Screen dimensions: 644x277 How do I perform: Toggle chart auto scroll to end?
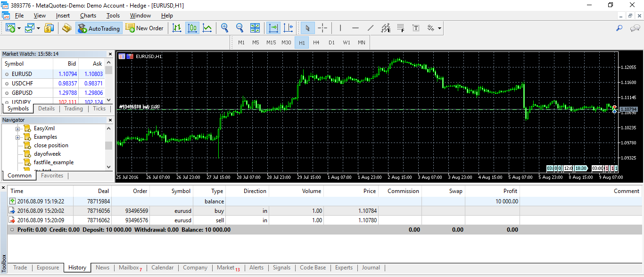click(273, 28)
